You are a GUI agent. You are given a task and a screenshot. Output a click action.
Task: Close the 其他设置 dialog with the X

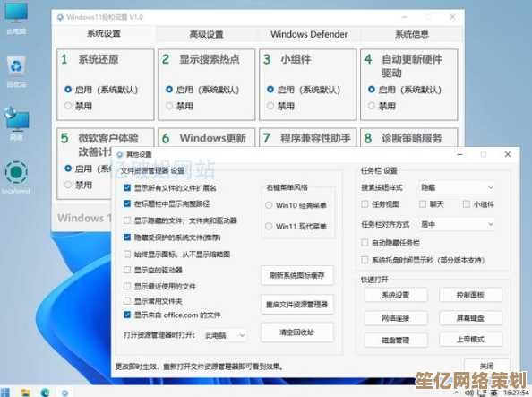pos(508,154)
